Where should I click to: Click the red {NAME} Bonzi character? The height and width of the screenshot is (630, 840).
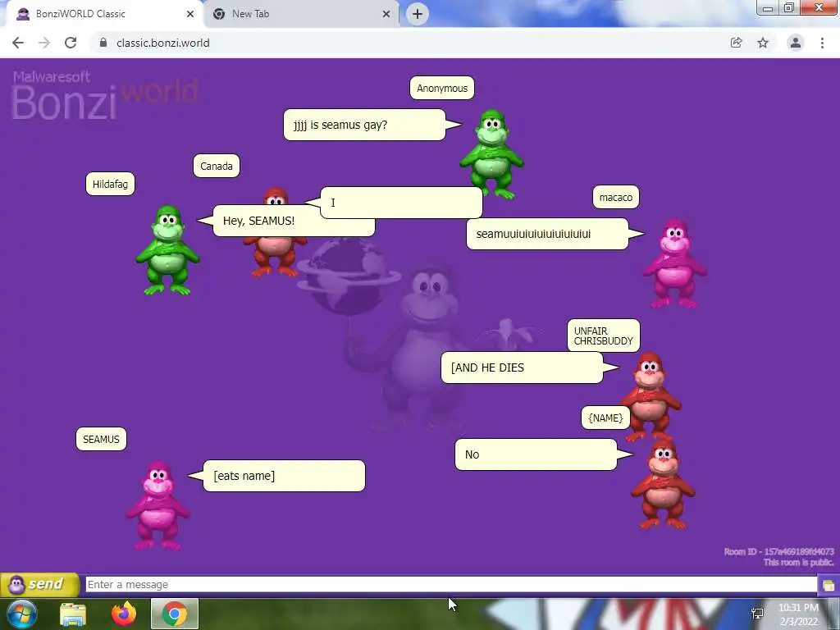point(663,485)
